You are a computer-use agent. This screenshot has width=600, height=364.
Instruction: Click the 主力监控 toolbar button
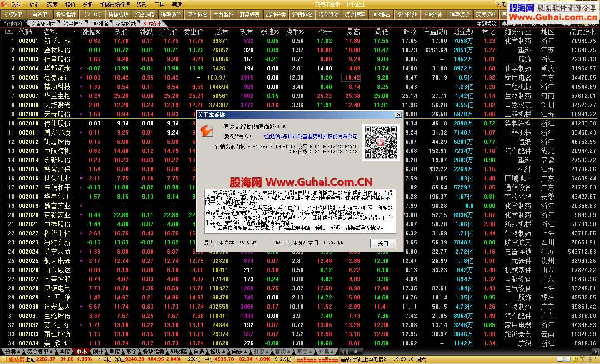point(224,15)
